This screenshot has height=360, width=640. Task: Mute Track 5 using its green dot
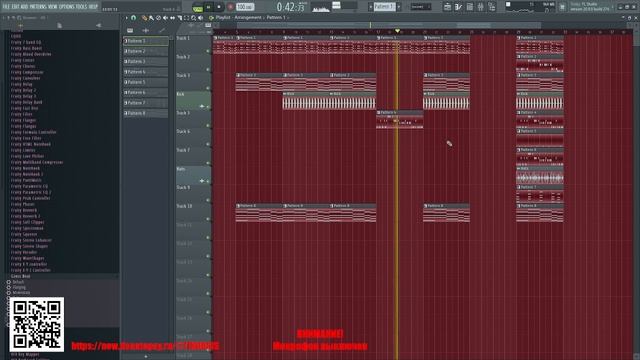pos(208,126)
